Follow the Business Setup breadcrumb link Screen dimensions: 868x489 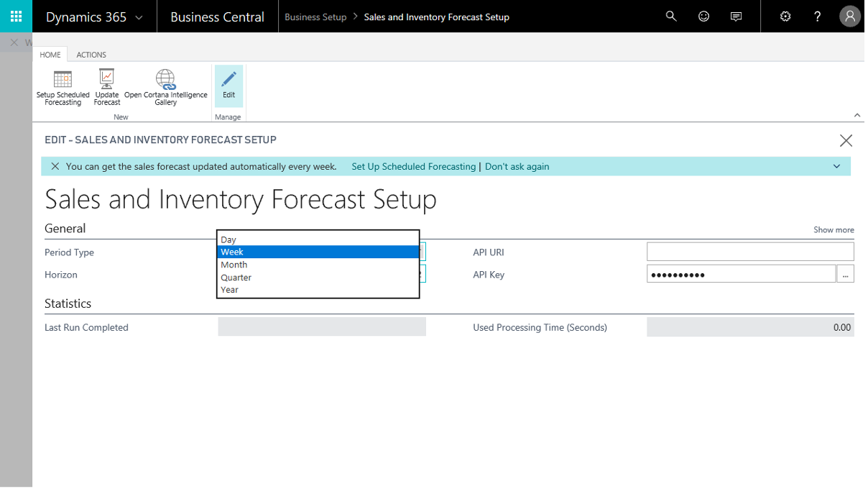pos(315,16)
